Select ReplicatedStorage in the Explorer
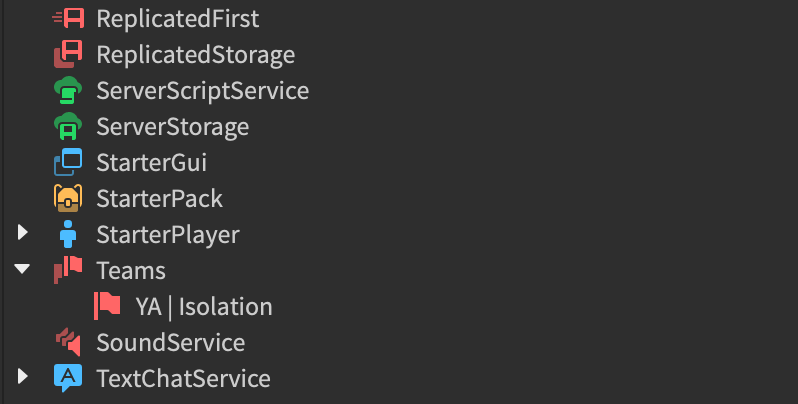The image size is (798, 404). pyautogui.click(x=195, y=55)
